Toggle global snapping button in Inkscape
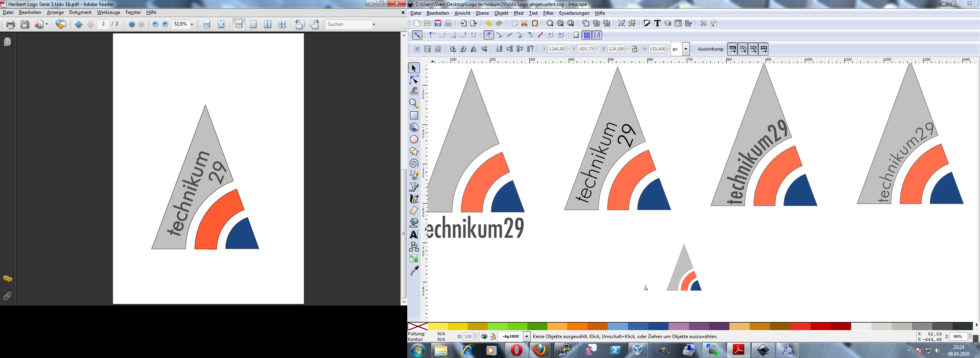The image size is (980, 358). [x=417, y=35]
